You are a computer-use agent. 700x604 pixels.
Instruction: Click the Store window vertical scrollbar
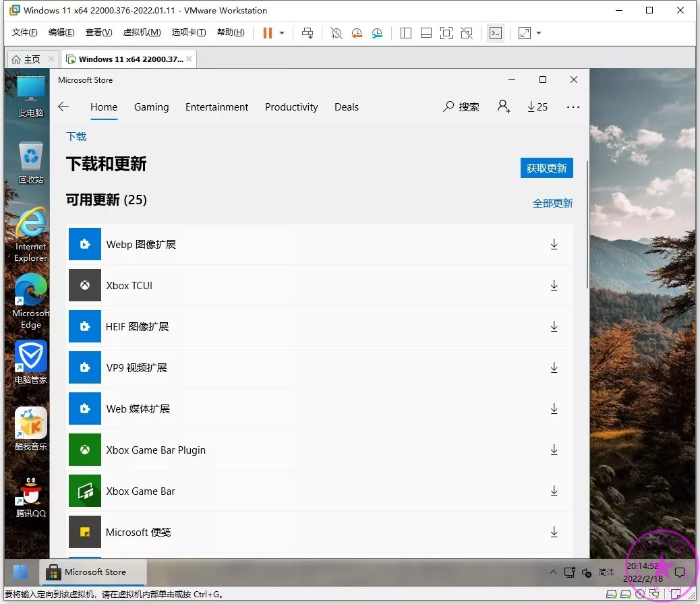point(587,222)
